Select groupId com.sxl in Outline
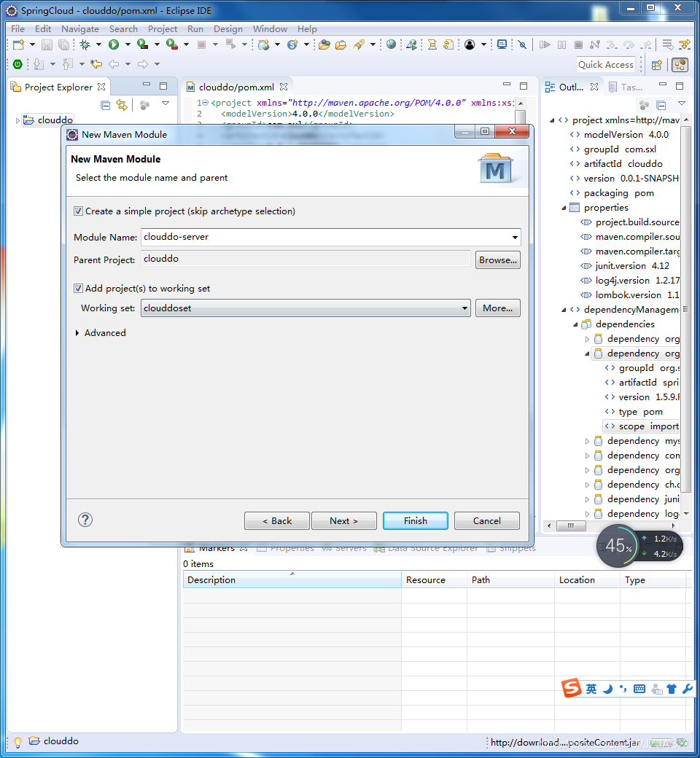This screenshot has width=700, height=758. [x=613, y=149]
